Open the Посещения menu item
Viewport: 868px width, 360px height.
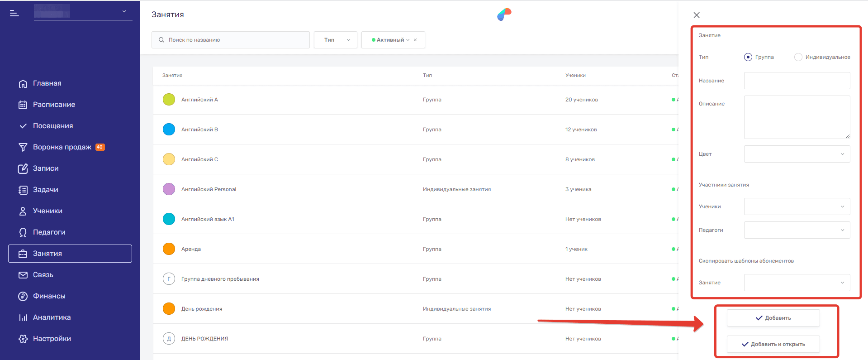(52, 126)
